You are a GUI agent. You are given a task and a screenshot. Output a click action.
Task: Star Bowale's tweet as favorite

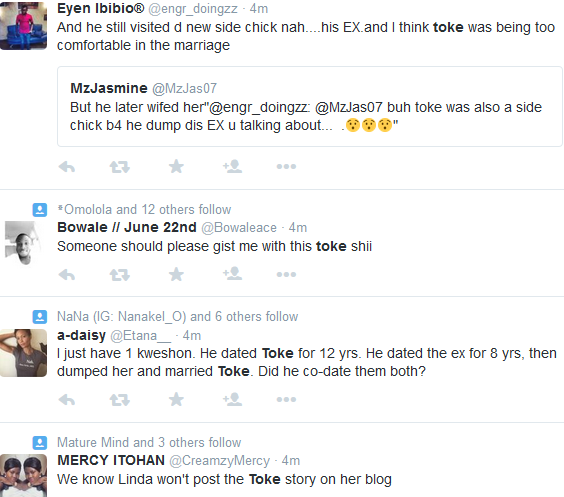click(x=176, y=274)
